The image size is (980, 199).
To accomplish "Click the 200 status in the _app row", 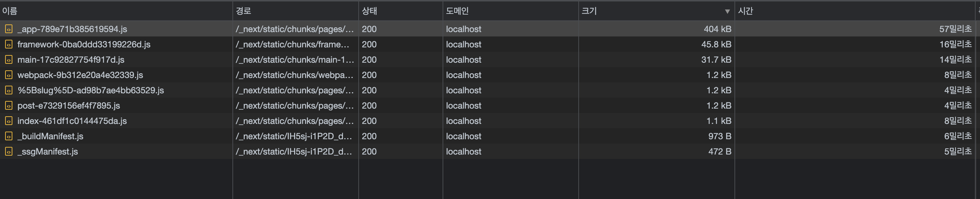I will (x=369, y=29).
